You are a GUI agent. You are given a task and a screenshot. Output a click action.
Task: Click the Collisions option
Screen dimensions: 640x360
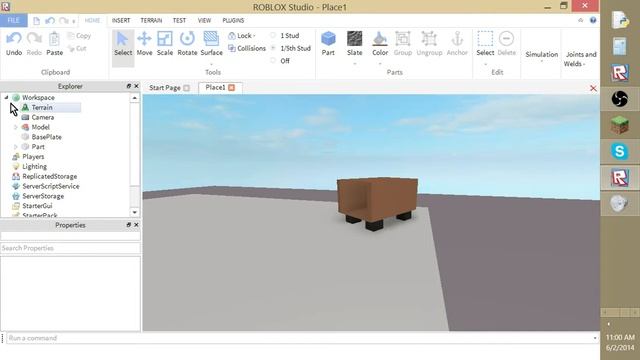click(x=247, y=48)
